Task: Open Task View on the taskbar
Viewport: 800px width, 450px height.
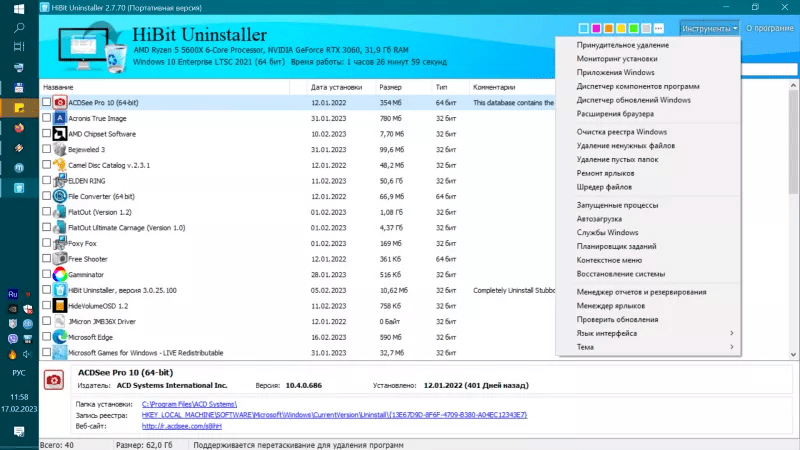Action: [x=19, y=46]
